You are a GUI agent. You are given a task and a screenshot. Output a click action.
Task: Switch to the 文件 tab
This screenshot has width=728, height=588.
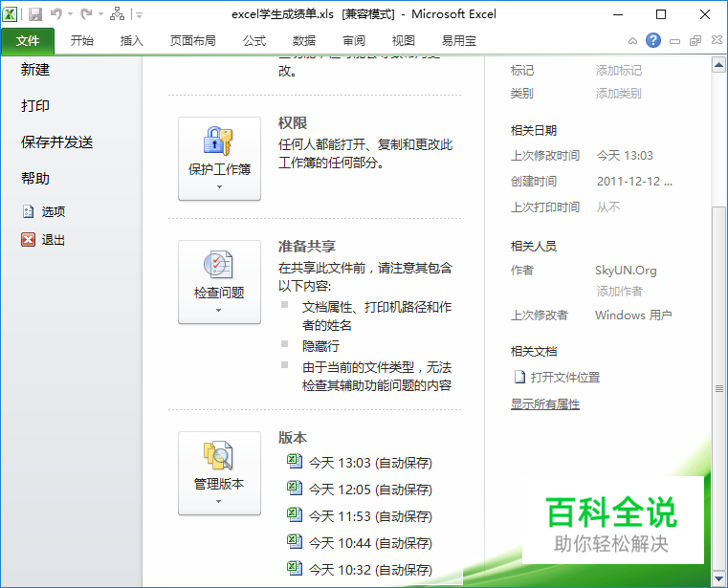[x=28, y=41]
